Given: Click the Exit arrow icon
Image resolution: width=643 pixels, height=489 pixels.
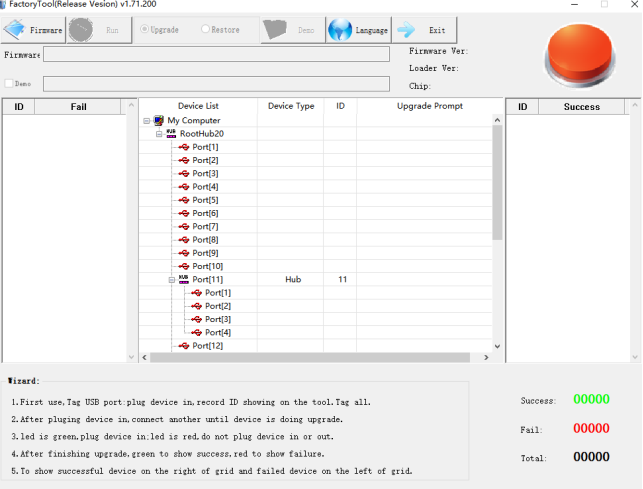Looking at the screenshot, I should coord(406,30).
